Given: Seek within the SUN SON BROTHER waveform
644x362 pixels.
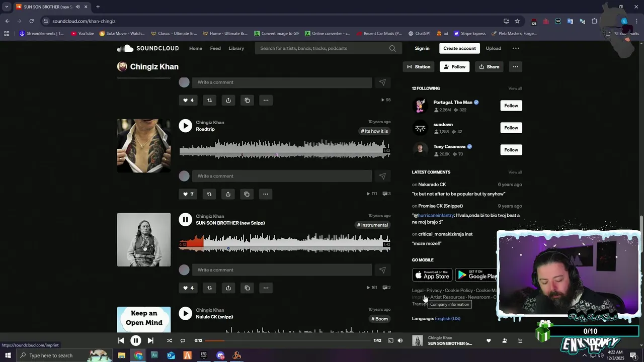Looking at the screenshot, I should [x=284, y=243].
